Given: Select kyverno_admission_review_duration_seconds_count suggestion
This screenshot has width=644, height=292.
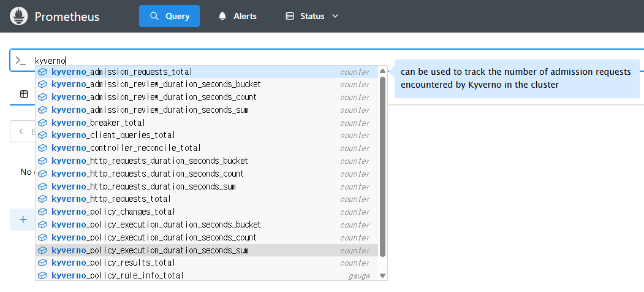Looking at the screenshot, I should [206, 97].
